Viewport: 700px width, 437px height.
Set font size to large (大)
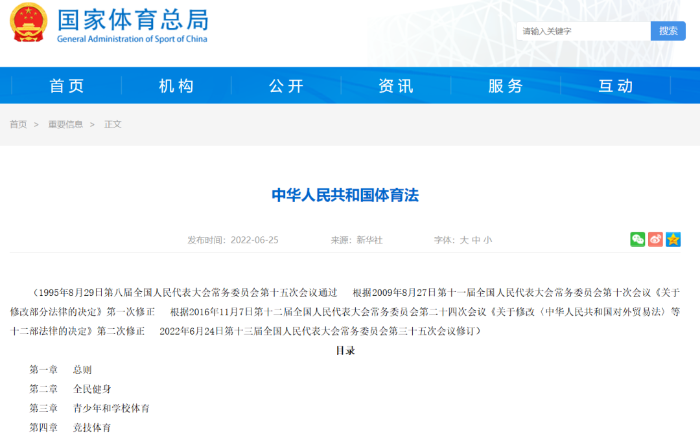pyautogui.click(x=463, y=241)
